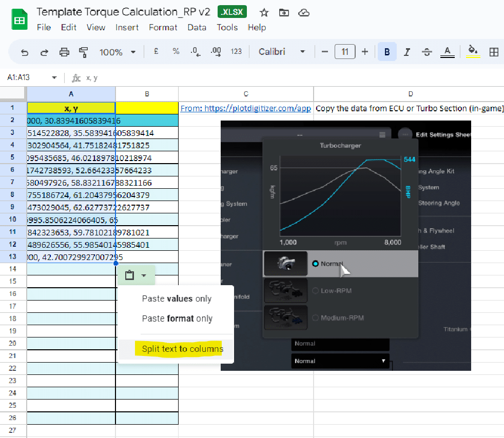Screen dimensions: 504x438
Task: Click the strikethrough formatting icon
Action: point(427,52)
